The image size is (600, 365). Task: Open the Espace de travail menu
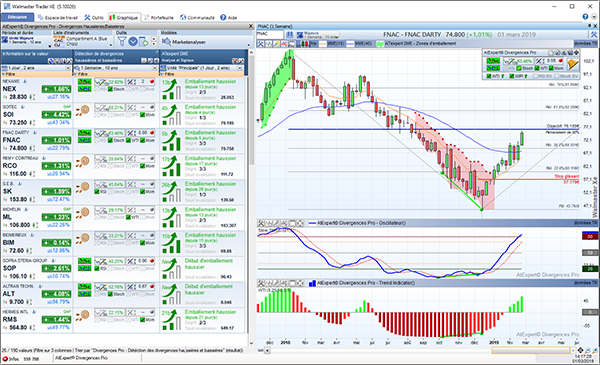pos(58,18)
